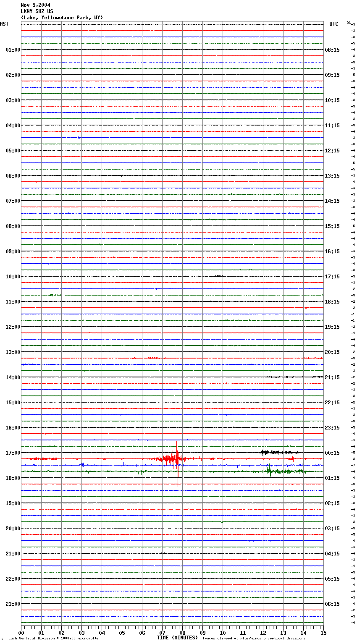Select the 03:00 MST row label
This screenshot has height=644, width=357.
click(x=13, y=100)
